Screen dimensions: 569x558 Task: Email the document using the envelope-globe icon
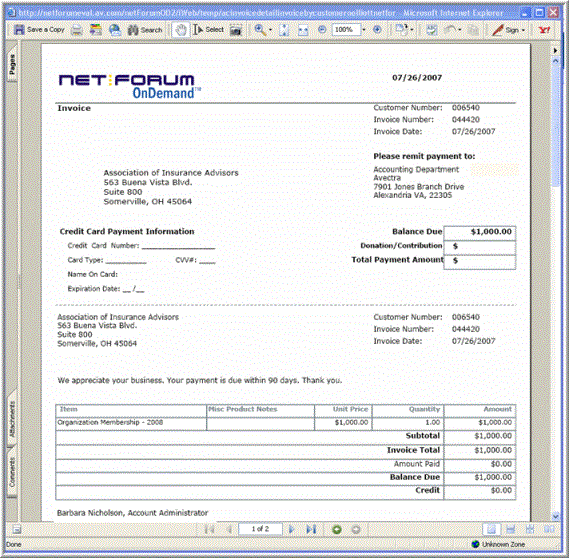[115, 30]
